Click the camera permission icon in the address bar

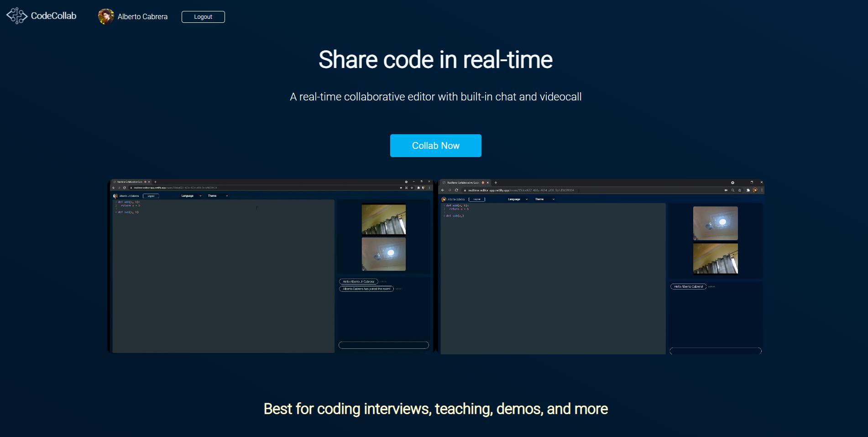click(x=726, y=190)
